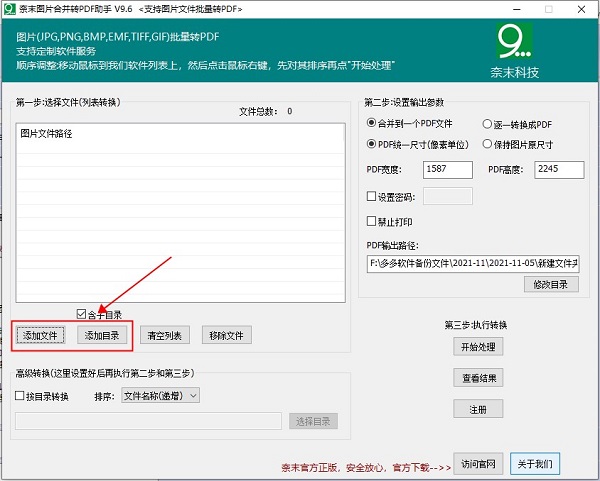This screenshot has height=481, width=600.
Task: Open the 排序 dropdown 文件名称(递增)
Action: pos(160,395)
